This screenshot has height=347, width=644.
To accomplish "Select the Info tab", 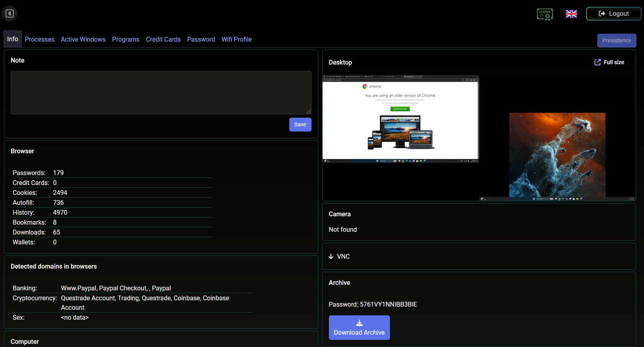I will 13,39.
